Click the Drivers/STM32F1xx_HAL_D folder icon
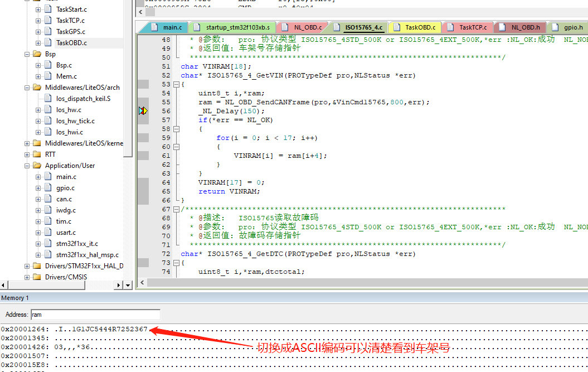 tap(37, 266)
